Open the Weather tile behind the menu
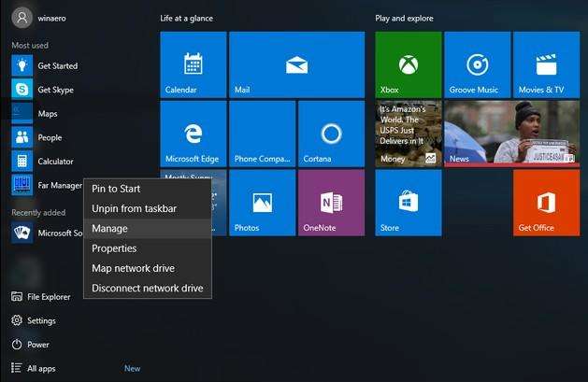The width and height of the screenshot is (588, 382). pyautogui.click(x=220, y=203)
